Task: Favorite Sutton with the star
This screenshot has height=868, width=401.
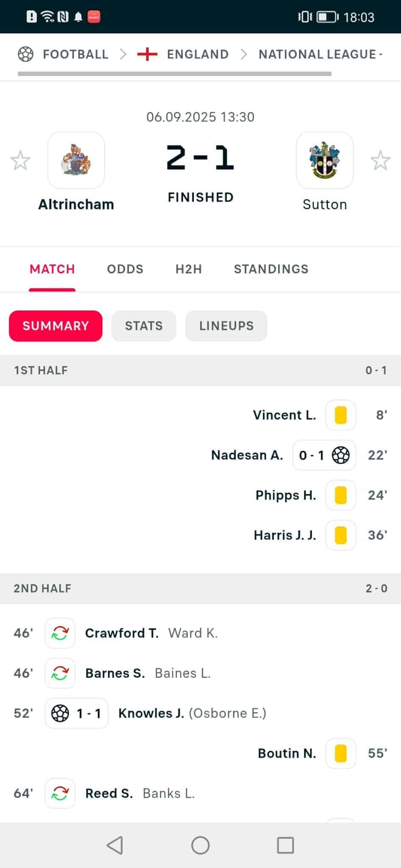Action: pos(380,161)
